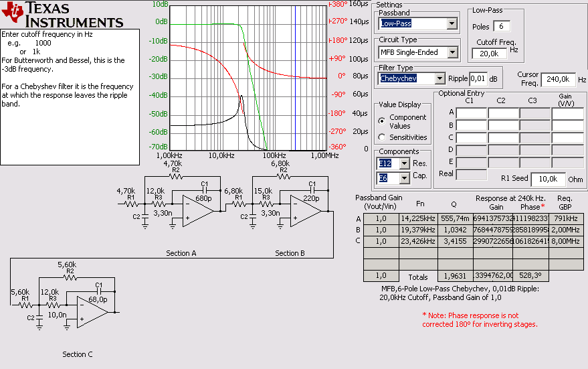The width and height of the screenshot is (588, 369).
Task: Click Section B C1 220p capacitor
Action: [x=312, y=191]
